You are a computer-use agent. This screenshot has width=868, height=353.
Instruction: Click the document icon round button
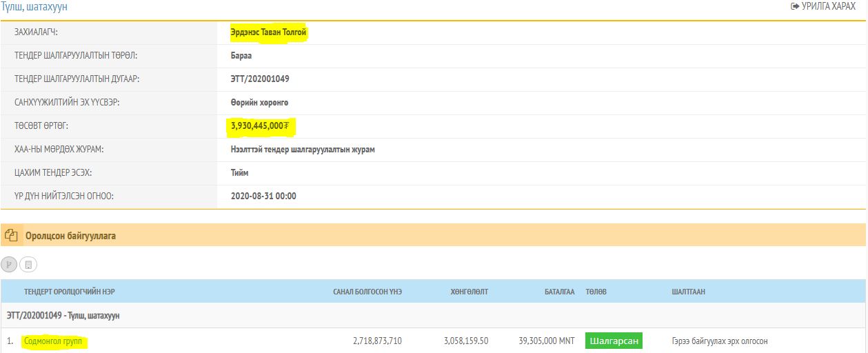[28, 265]
